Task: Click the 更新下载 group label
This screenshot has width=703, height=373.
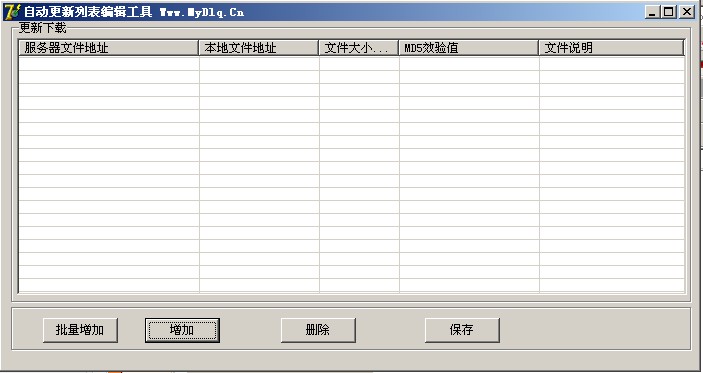Action: 43,28
